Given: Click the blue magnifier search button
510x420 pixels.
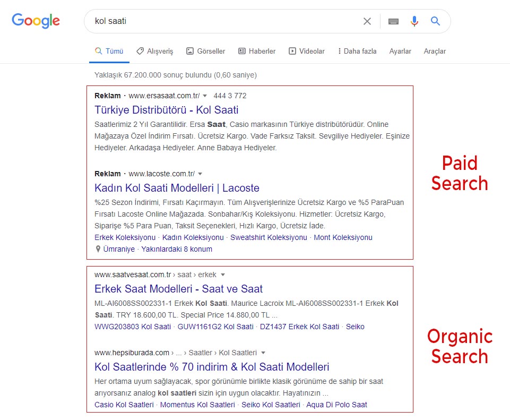Looking at the screenshot, I should tap(435, 21).
